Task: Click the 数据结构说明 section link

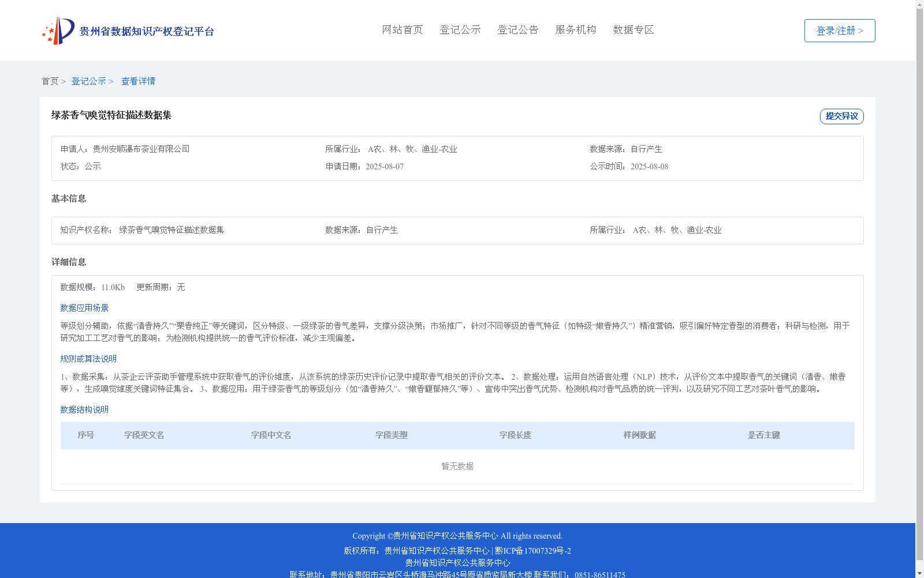Action: (84, 409)
